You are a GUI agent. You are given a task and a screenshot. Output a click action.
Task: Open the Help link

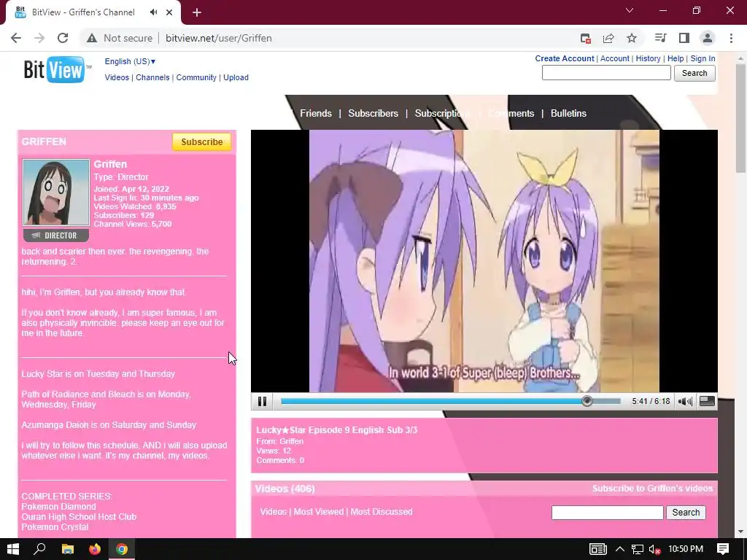pos(676,58)
